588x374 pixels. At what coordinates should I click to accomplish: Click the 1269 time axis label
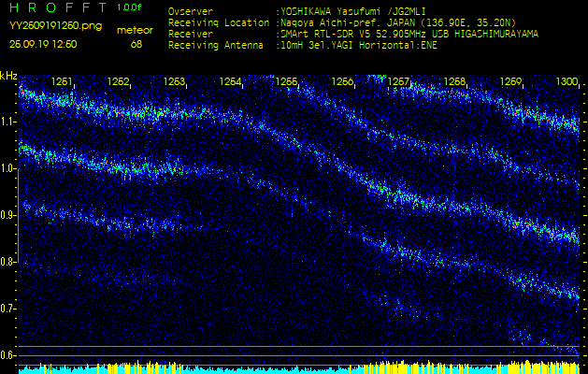pyautogui.click(x=511, y=82)
